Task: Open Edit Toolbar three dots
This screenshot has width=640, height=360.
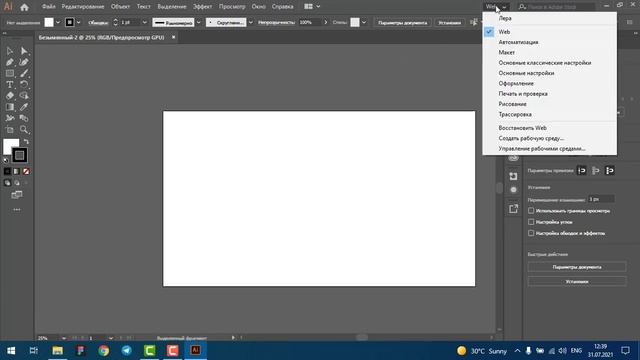Action: pyautogui.click(x=17, y=209)
